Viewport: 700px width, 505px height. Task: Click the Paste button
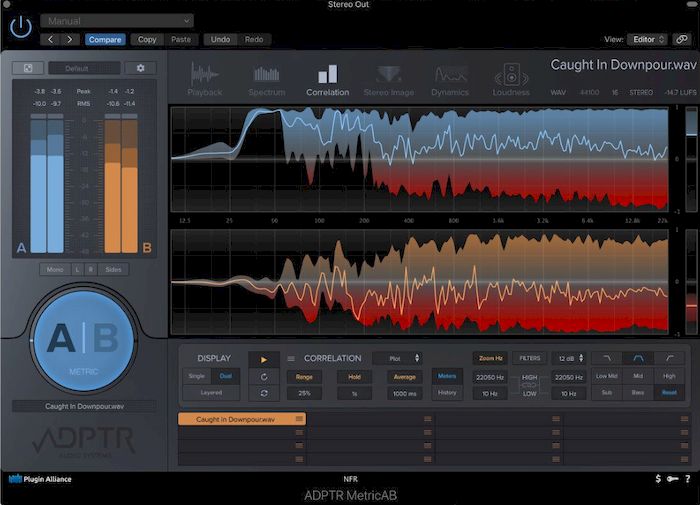(181, 39)
